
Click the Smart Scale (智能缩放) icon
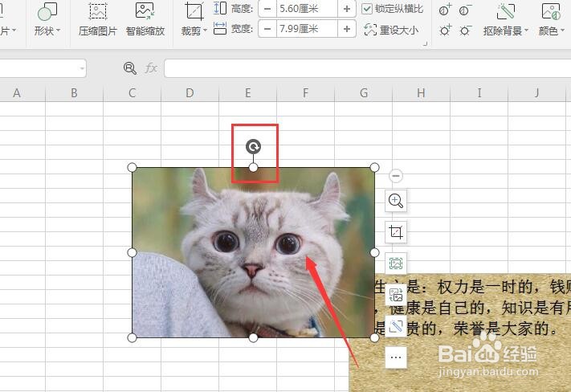coord(145,11)
